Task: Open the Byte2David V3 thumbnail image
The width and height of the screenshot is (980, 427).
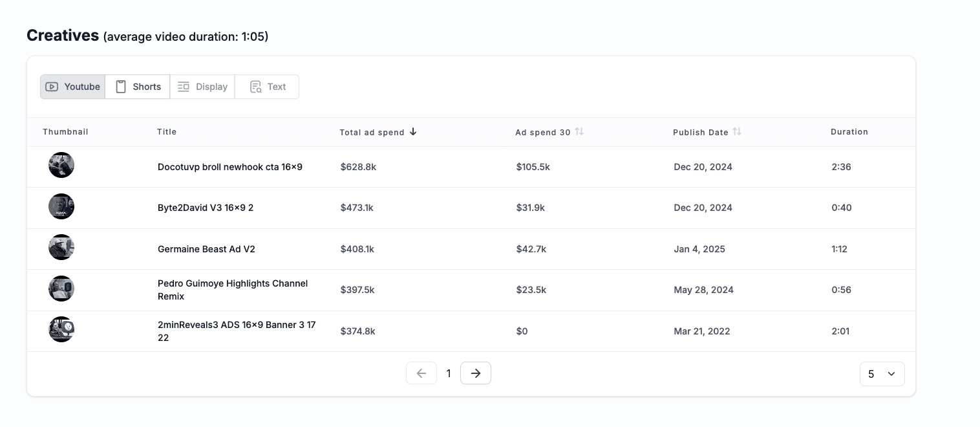Action: click(61, 206)
